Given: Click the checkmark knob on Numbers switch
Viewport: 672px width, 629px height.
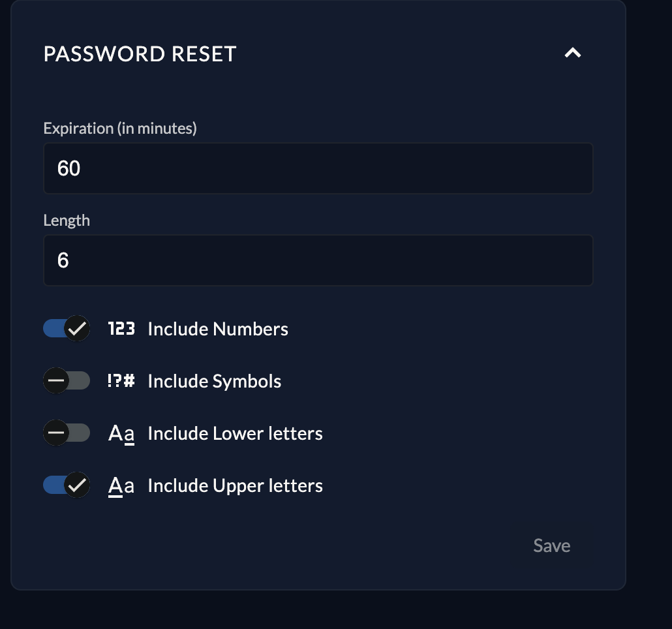Looking at the screenshot, I should (x=77, y=329).
